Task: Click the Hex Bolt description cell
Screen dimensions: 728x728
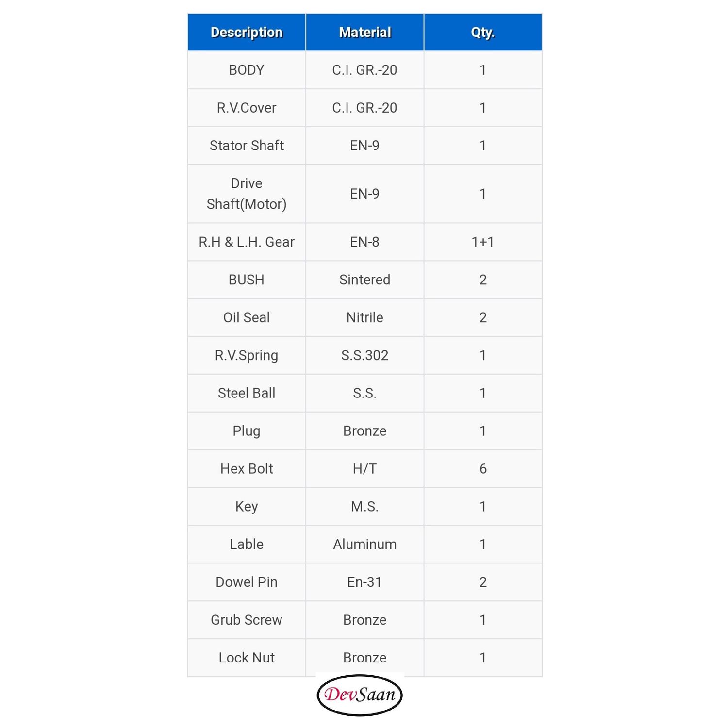Action: click(247, 469)
